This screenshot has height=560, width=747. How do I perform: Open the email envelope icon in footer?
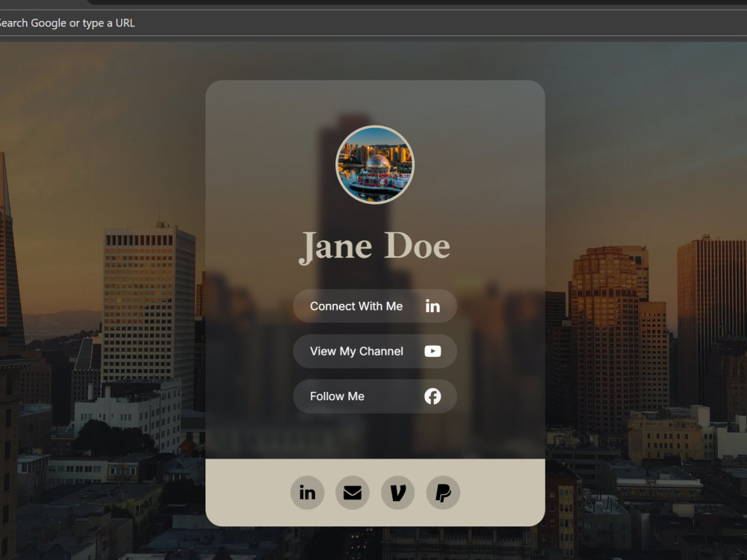353,492
